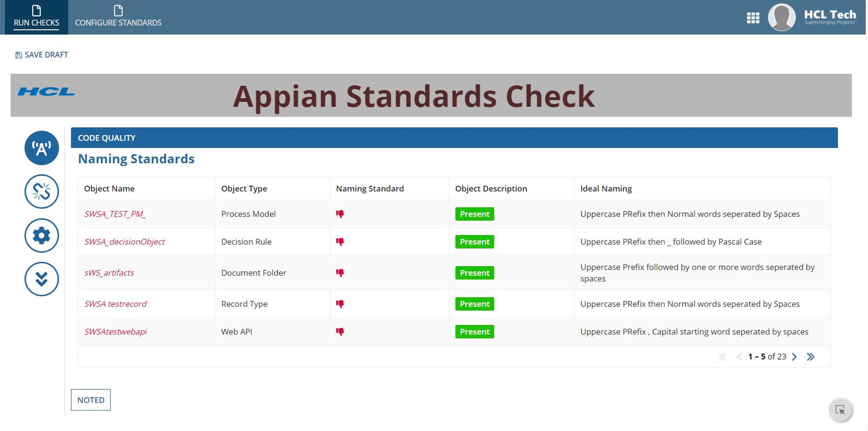Select the double chevron down sidebar icon
This screenshot has height=431, width=868.
[x=41, y=279]
